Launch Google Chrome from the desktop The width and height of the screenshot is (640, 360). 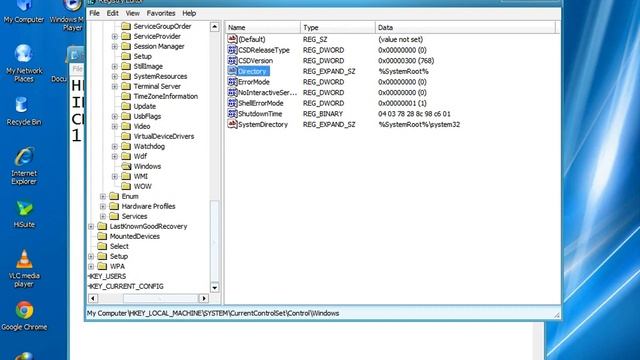(24, 316)
